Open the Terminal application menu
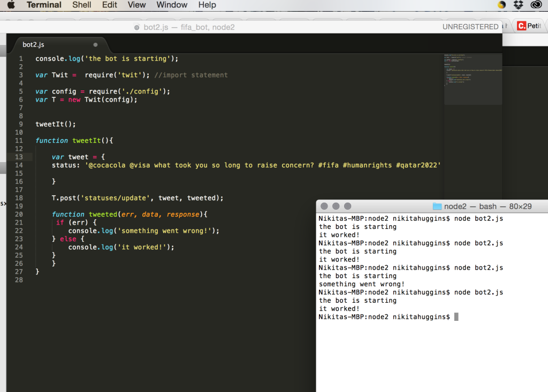 coord(44,5)
